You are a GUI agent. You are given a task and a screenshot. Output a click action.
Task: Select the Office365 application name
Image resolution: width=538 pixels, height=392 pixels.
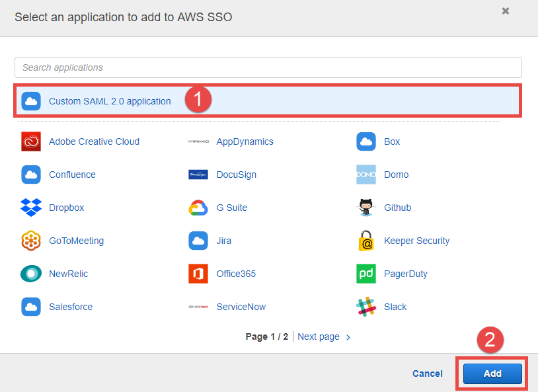tap(236, 274)
